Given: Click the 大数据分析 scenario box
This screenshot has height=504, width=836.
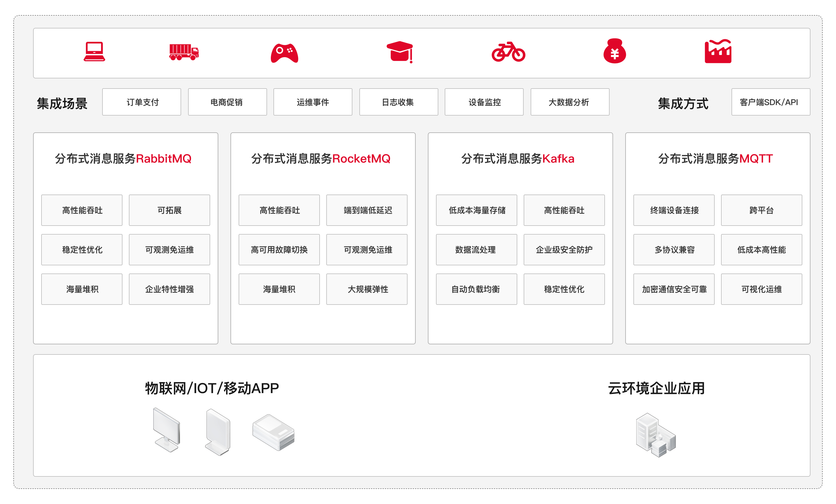Looking at the screenshot, I should tap(570, 102).
